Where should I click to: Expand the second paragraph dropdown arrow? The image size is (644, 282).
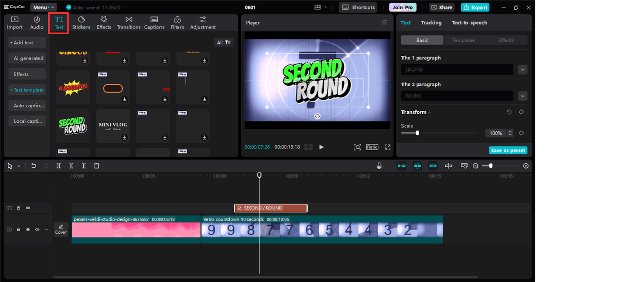tap(523, 96)
